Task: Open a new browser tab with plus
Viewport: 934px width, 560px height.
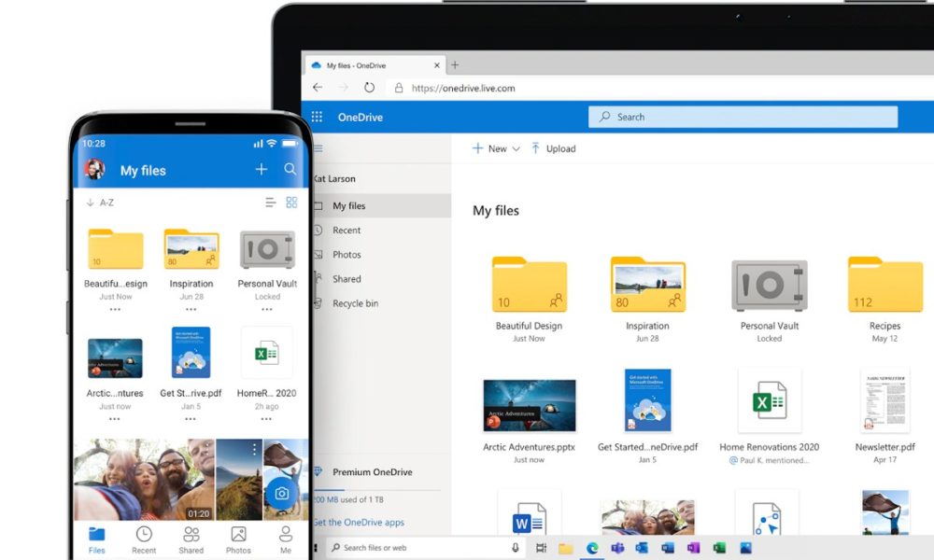Action: point(455,65)
